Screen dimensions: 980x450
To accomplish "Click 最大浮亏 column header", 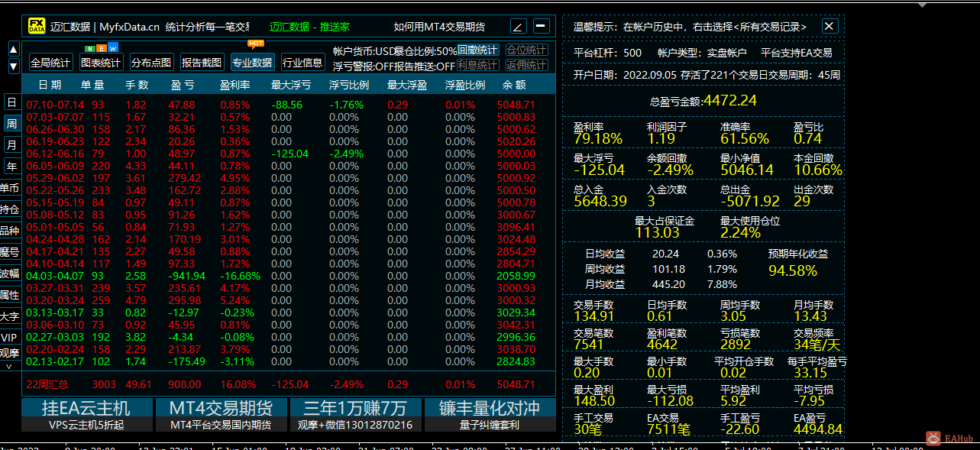I will (x=291, y=85).
